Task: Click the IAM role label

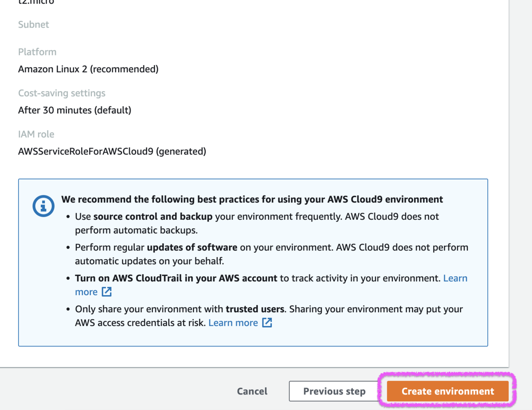Action: (x=36, y=134)
